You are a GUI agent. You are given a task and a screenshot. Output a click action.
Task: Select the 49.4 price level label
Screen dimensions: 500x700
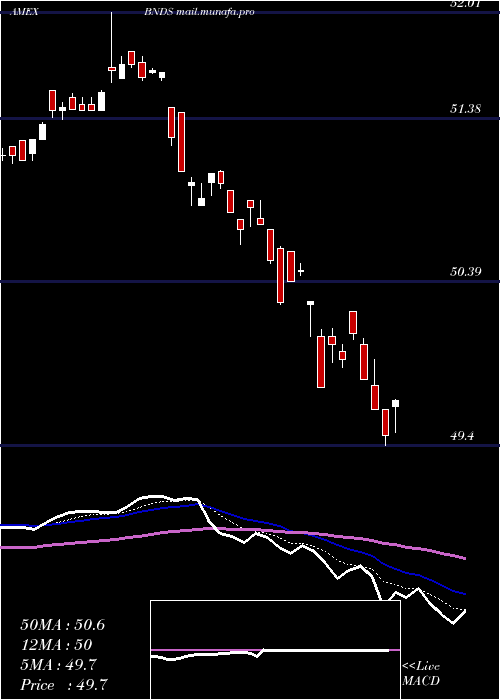pos(462,436)
